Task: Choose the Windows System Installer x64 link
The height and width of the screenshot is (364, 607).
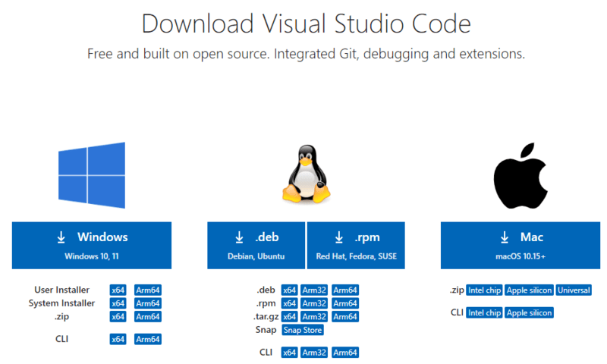Action: click(x=118, y=303)
